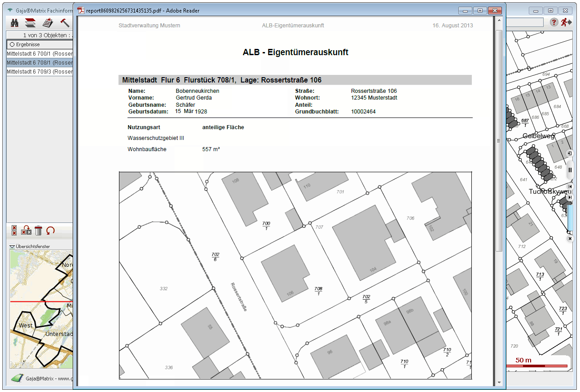Click the running man exit icon
580x392 pixels.
(x=565, y=22)
